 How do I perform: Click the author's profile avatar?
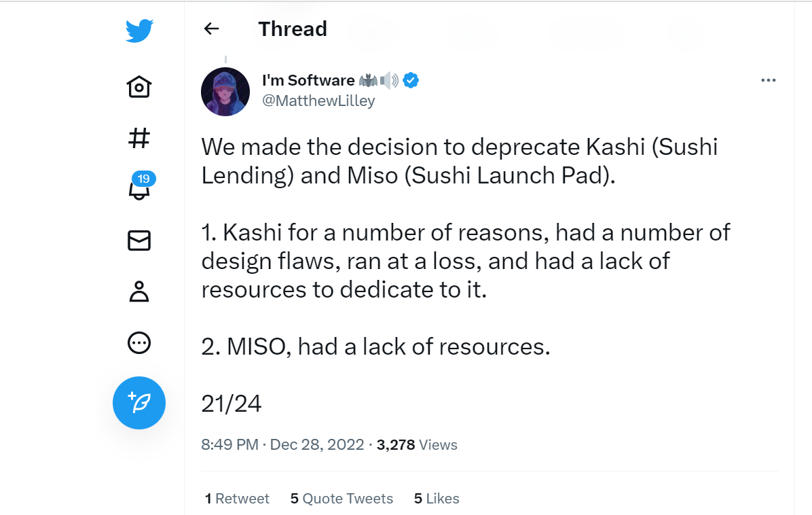(x=225, y=92)
